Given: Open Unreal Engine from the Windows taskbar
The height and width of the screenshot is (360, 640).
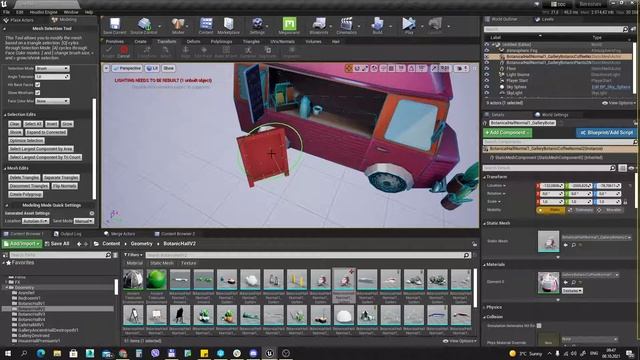Looking at the screenshot, I should tap(269, 353).
